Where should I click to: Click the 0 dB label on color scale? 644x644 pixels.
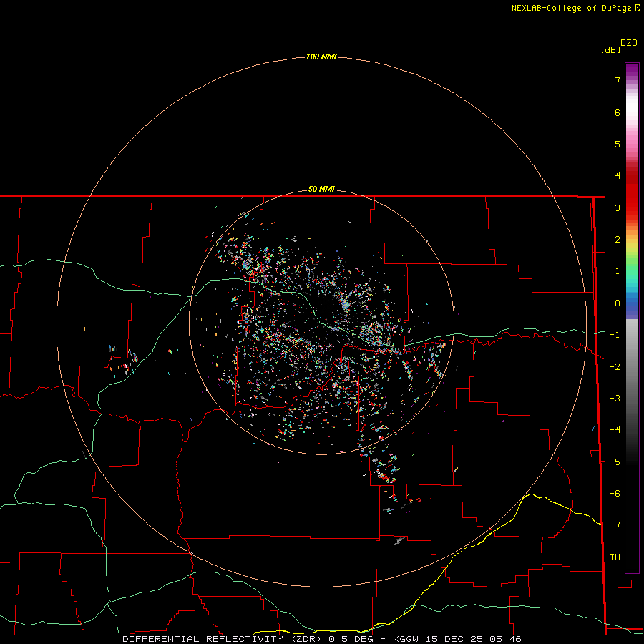pyautogui.click(x=618, y=303)
